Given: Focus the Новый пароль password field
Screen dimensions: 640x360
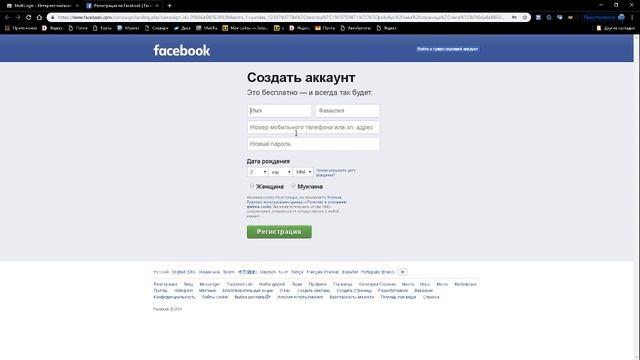Looking at the screenshot, I should coord(313,144).
